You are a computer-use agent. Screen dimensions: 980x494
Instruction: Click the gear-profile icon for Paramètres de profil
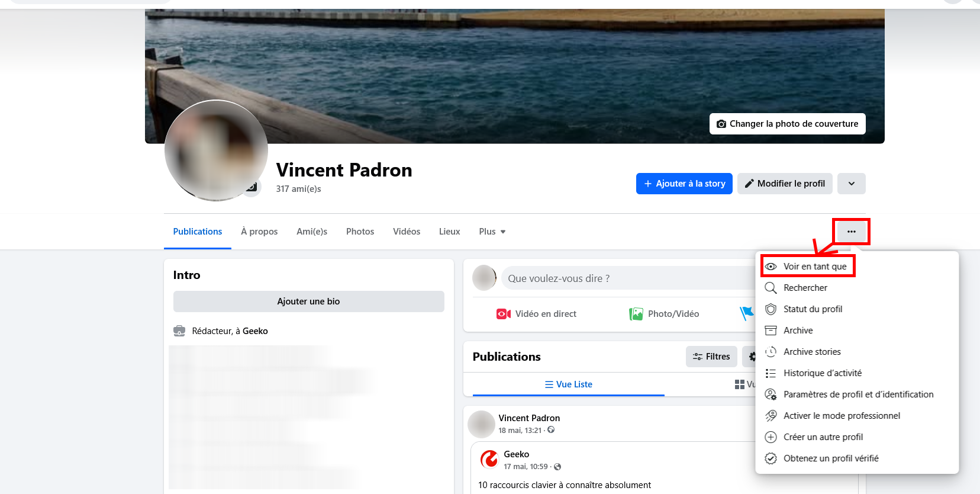771,394
